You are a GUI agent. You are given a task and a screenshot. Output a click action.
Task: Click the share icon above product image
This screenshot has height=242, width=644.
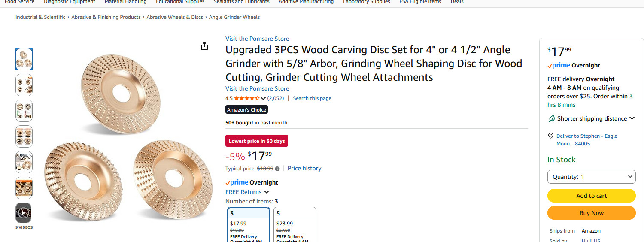pyautogui.click(x=204, y=46)
